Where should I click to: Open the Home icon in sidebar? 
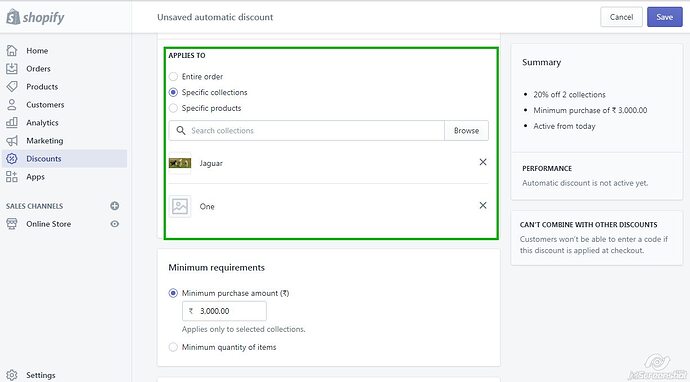[x=12, y=51]
